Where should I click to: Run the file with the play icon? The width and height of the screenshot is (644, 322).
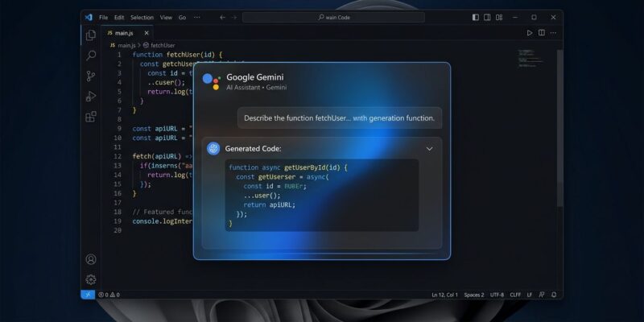tap(530, 33)
